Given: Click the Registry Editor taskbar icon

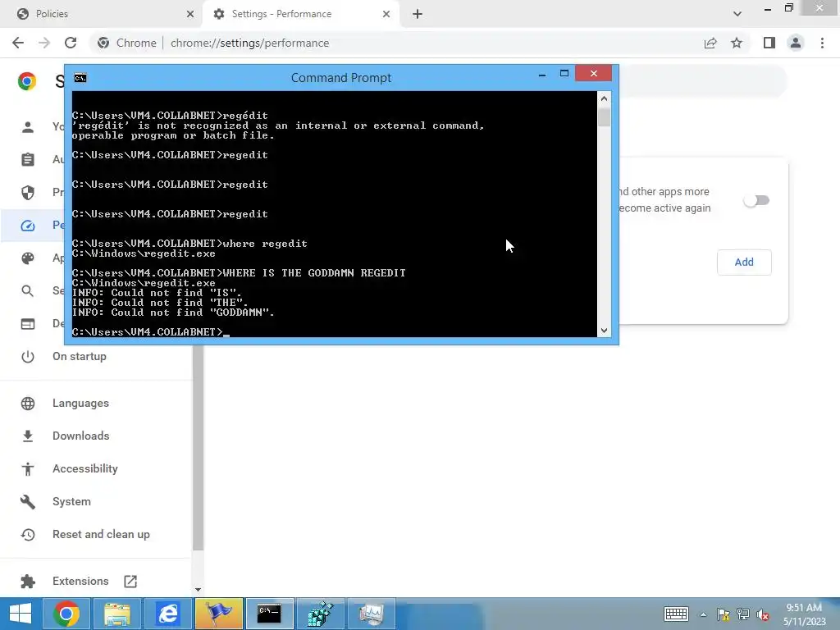Looking at the screenshot, I should pyautogui.click(x=320, y=614).
